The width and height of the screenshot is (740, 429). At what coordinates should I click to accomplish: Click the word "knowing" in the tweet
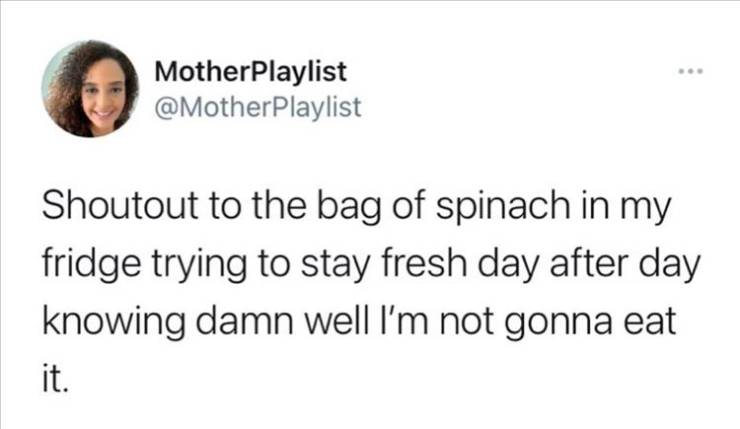[x=114, y=324]
